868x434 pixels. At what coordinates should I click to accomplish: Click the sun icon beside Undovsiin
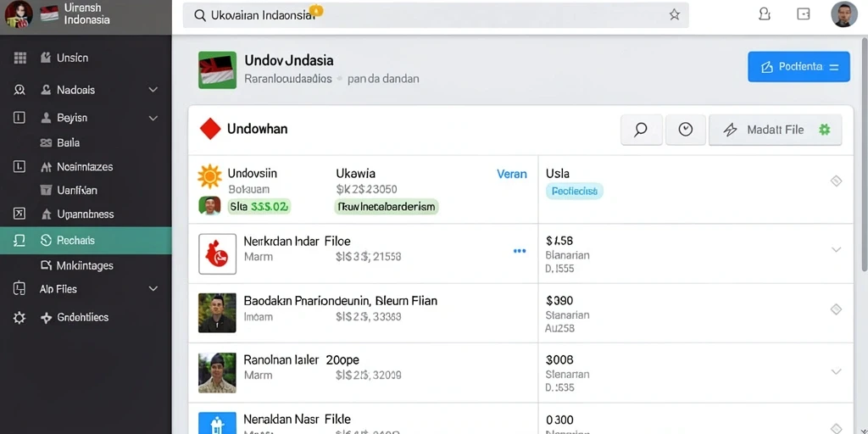pos(209,176)
